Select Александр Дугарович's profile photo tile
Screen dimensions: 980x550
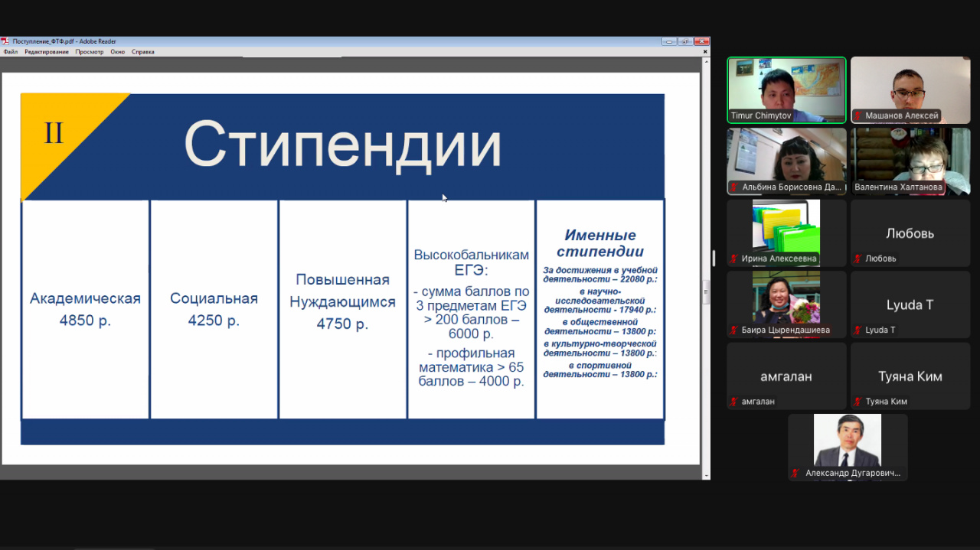click(848, 442)
